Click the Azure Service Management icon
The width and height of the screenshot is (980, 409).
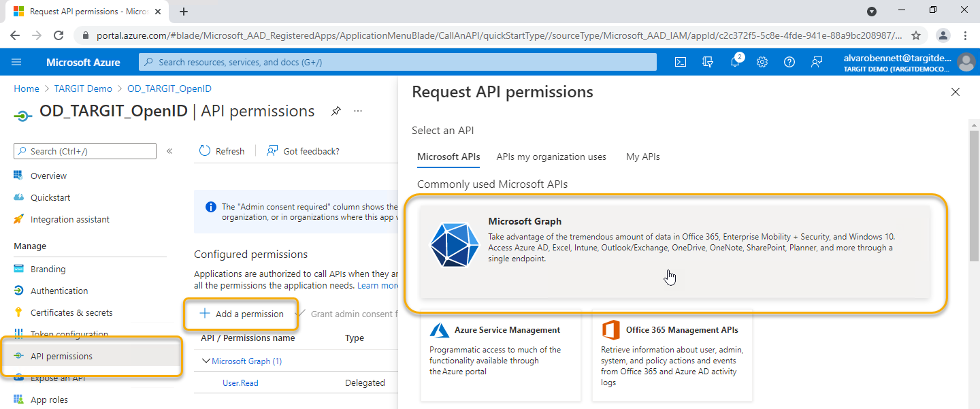tap(440, 330)
